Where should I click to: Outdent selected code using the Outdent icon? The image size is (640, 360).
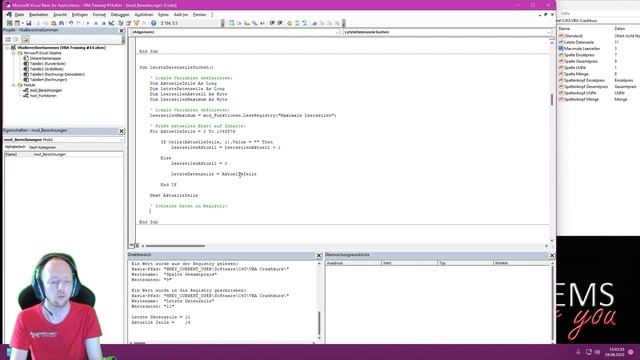click(280, 23)
